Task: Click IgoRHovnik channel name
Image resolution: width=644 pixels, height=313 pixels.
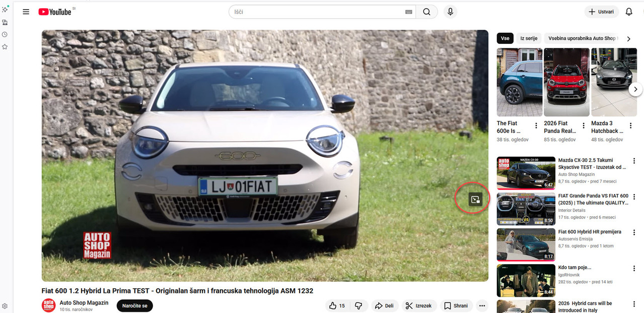Action: tap(569, 275)
